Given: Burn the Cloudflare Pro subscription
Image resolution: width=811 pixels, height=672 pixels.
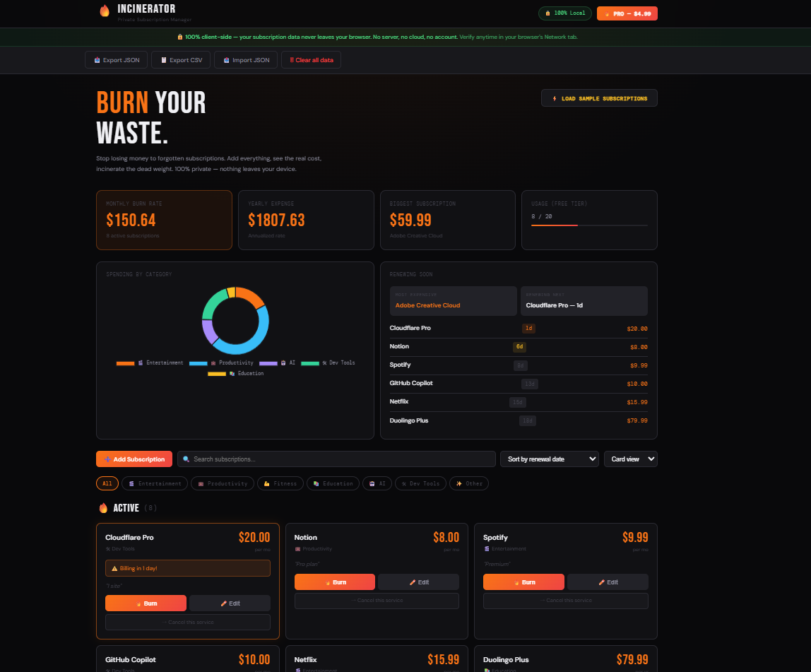Looking at the screenshot, I should tap(146, 603).
